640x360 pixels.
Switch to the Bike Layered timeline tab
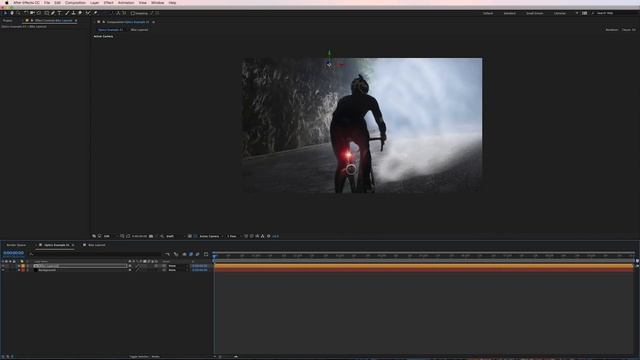[97, 245]
